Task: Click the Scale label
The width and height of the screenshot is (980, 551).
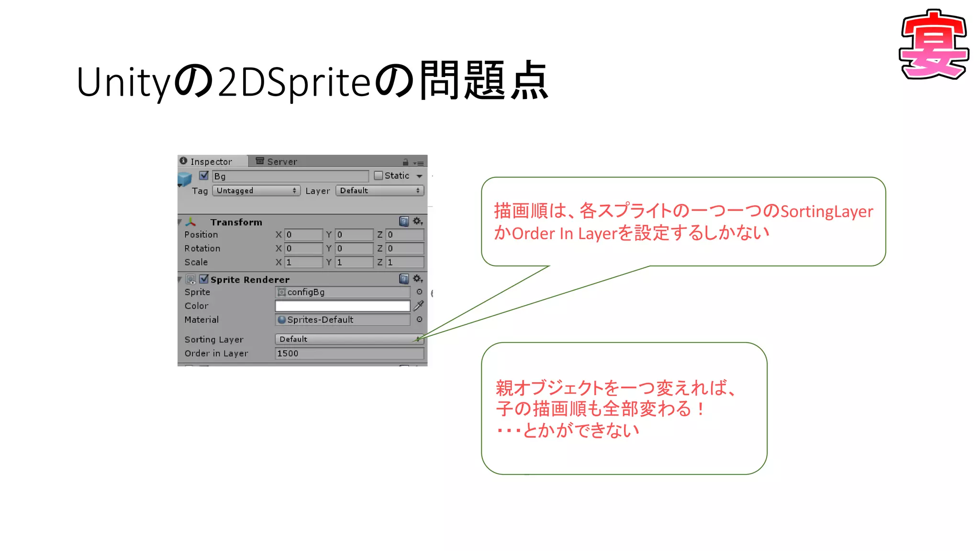Action: 196,262
